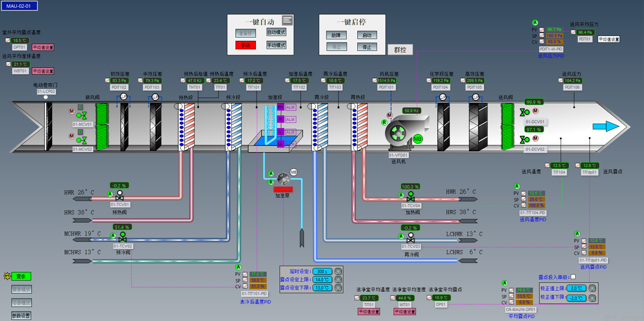Click the MAU-02-01 page title tab
The width and height of the screenshot is (644, 321).
[x=19, y=6]
